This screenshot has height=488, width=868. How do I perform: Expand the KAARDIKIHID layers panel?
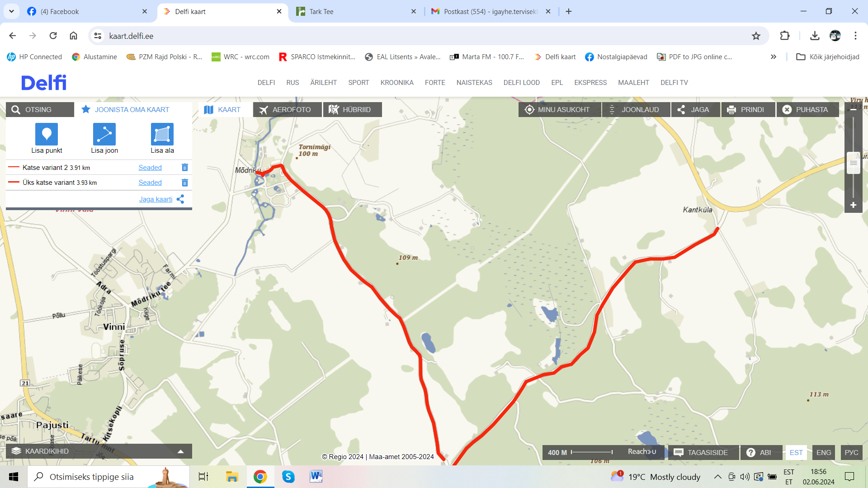pyautogui.click(x=99, y=451)
